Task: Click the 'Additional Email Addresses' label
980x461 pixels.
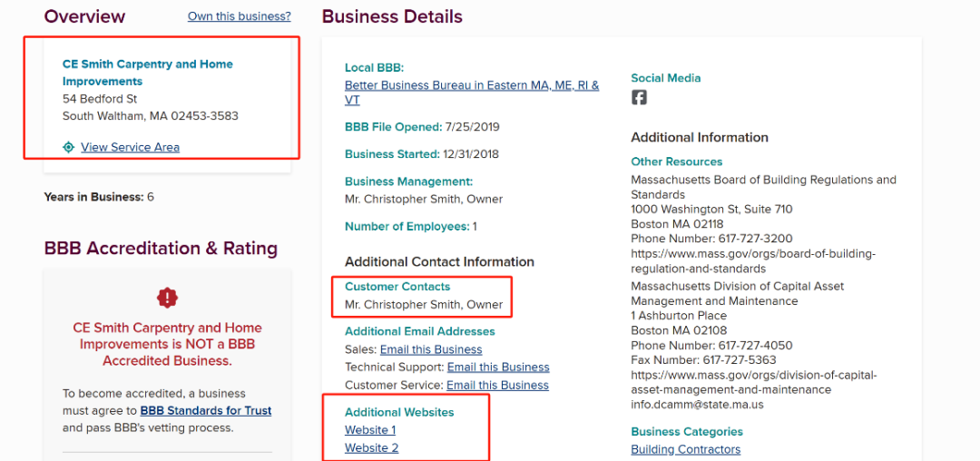Action: click(x=420, y=331)
